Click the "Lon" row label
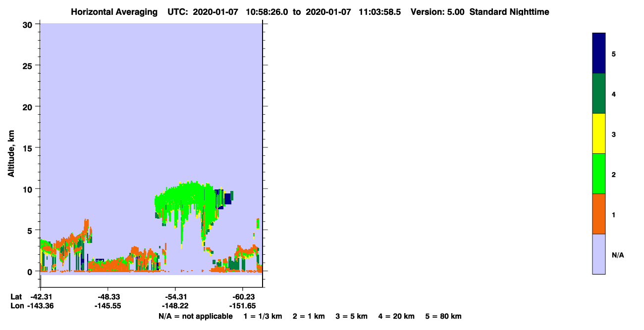This screenshot has height=330, width=644. [16, 306]
